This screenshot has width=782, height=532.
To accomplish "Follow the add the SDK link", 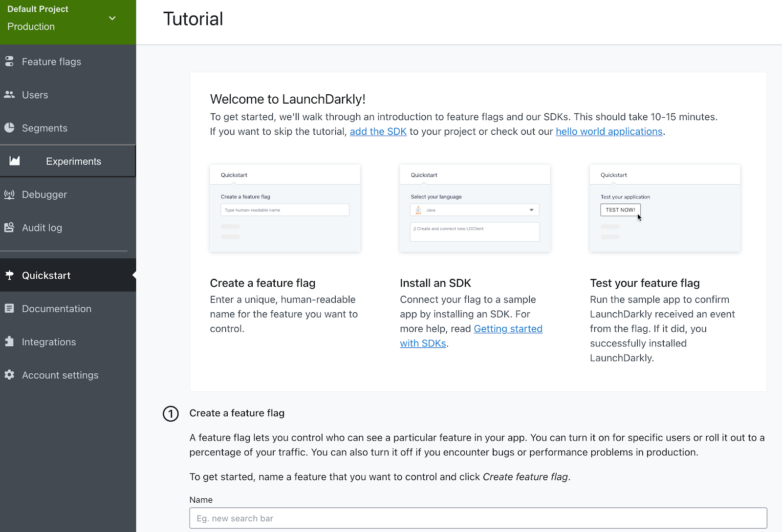I will (378, 131).
